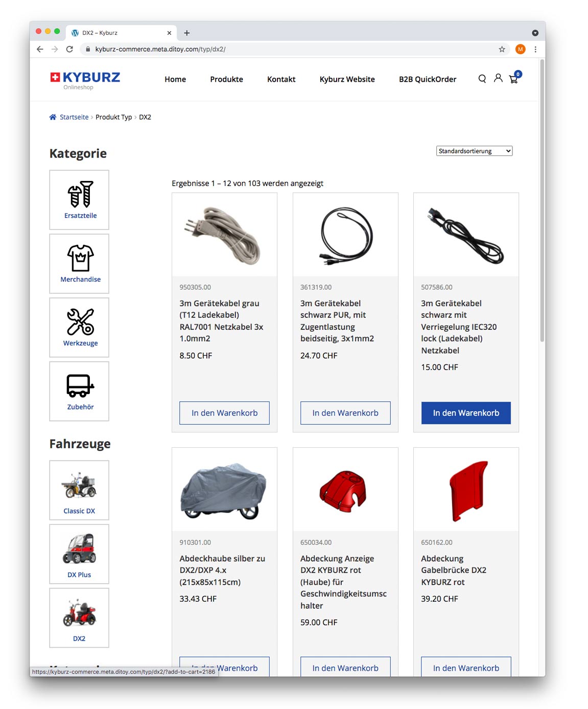588x709 pixels.
Task: Open the Standardsortierung sort dropdown
Action: point(474,151)
